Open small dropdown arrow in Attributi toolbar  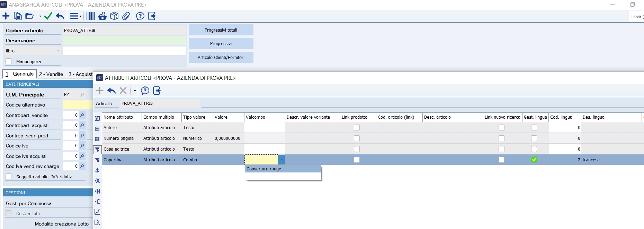(135, 91)
